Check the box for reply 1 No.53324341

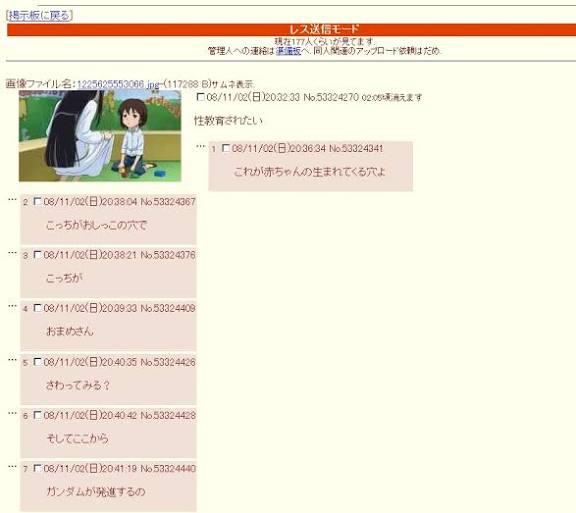[226, 148]
